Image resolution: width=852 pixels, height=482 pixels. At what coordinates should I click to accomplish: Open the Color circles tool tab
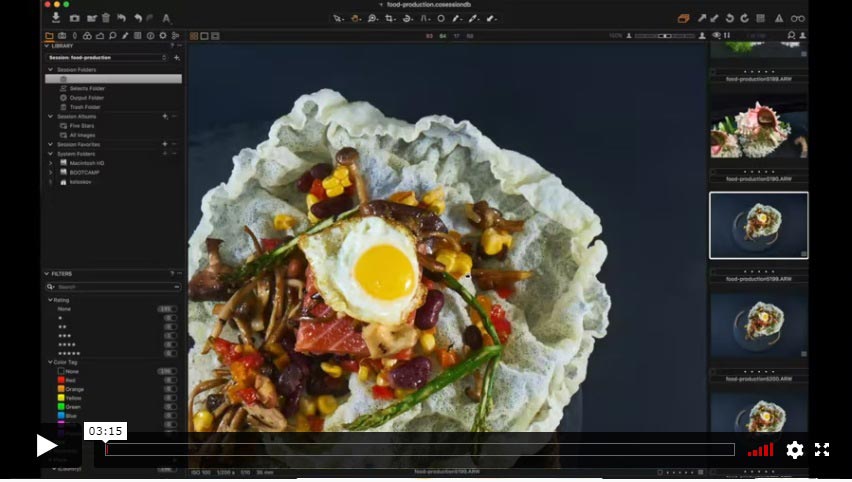click(x=87, y=36)
